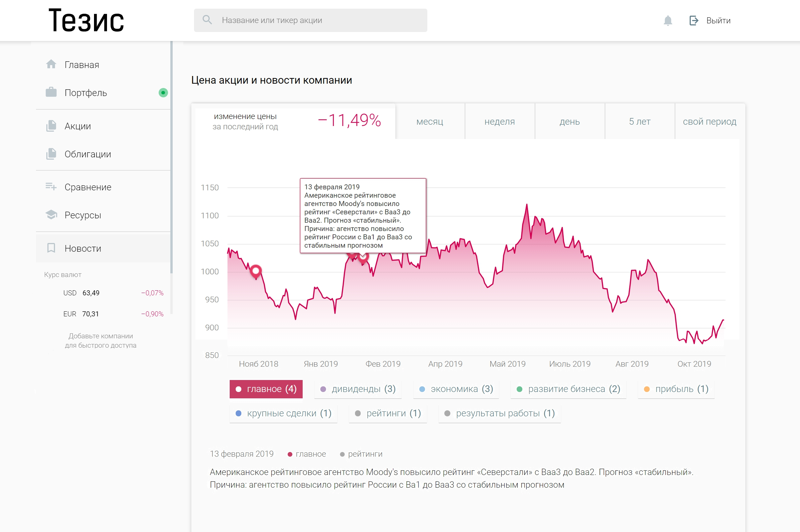
Task: Switch chart period to месяц
Action: coord(430,121)
